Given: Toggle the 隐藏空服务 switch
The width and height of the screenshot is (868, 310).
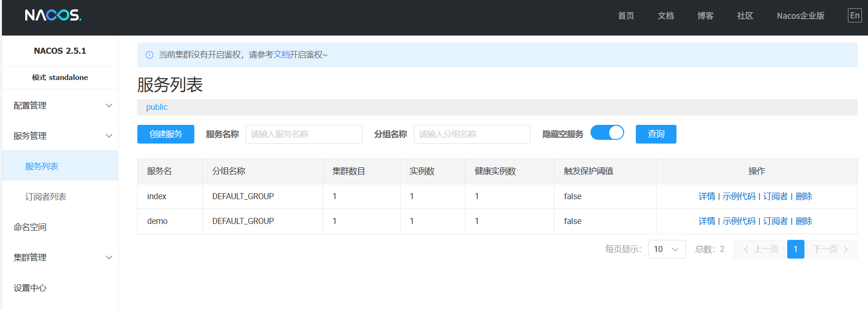Looking at the screenshot, I should click(x=607, y=133).
